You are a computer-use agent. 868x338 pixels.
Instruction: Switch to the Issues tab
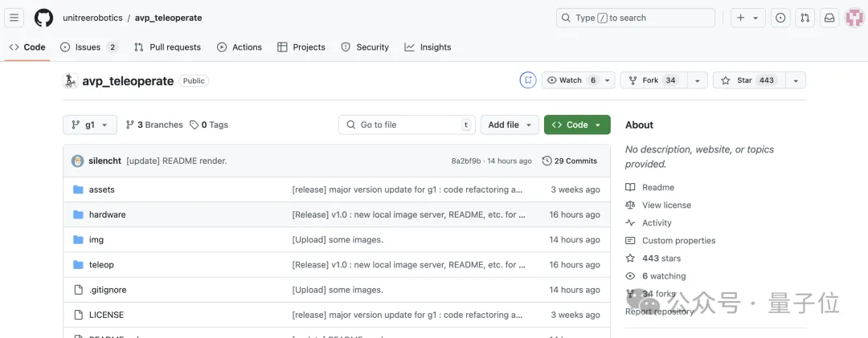88,47
